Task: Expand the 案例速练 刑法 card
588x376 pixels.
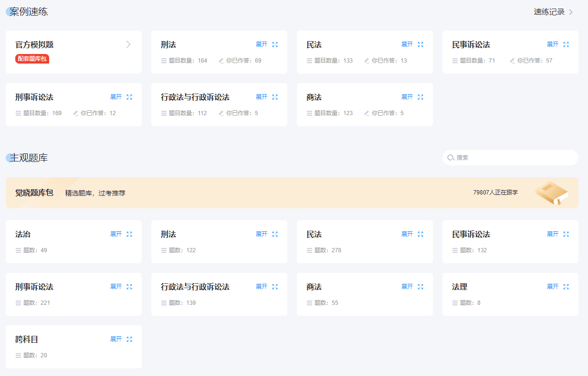Action: click(262, 44)
